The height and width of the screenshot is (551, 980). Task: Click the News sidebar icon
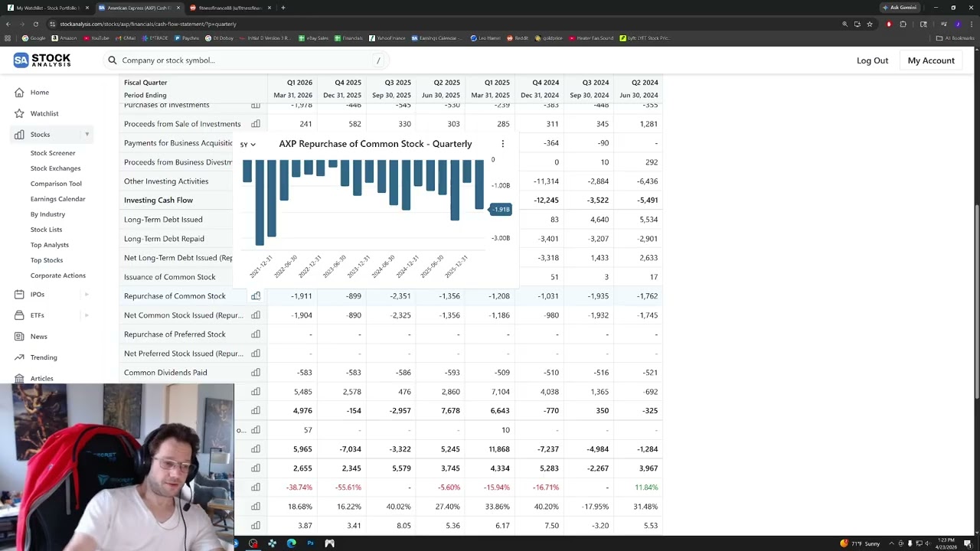click(19, 337)
